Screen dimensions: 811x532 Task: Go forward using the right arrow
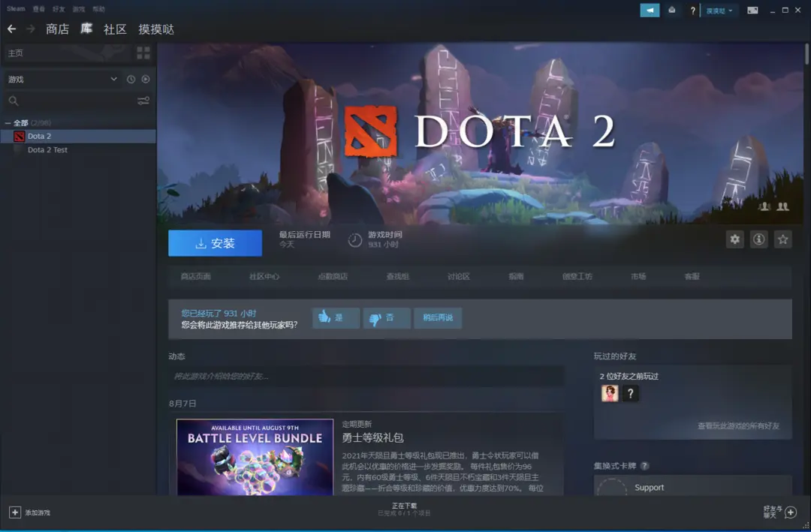pos(31,29)
